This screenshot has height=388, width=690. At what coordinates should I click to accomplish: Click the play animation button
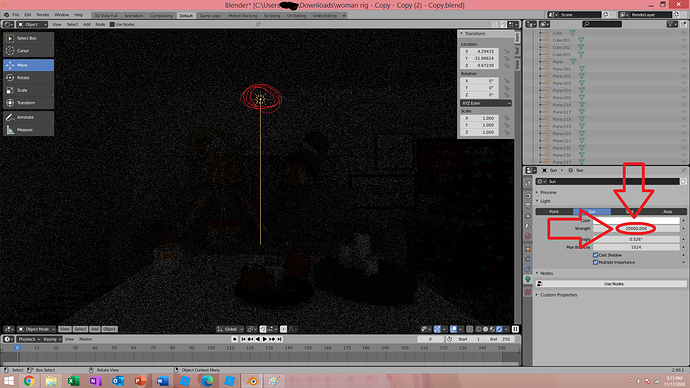[x=264, y=339]
